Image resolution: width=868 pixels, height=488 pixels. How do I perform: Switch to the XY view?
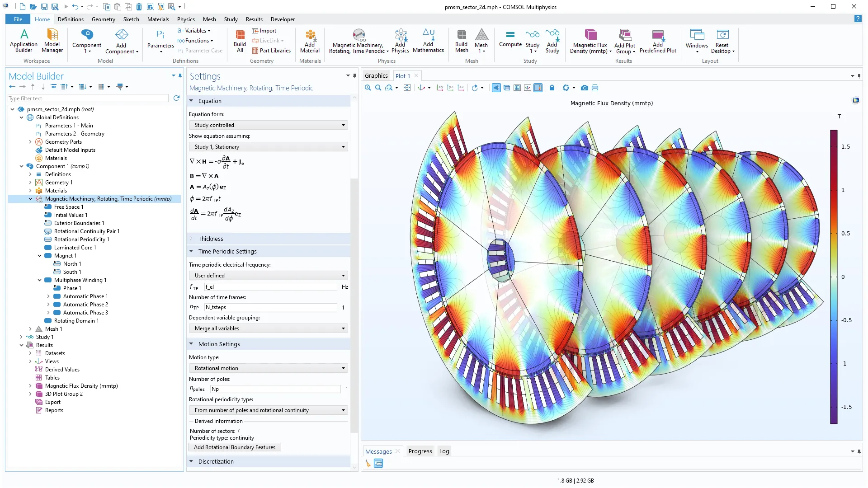pos(440,88)
